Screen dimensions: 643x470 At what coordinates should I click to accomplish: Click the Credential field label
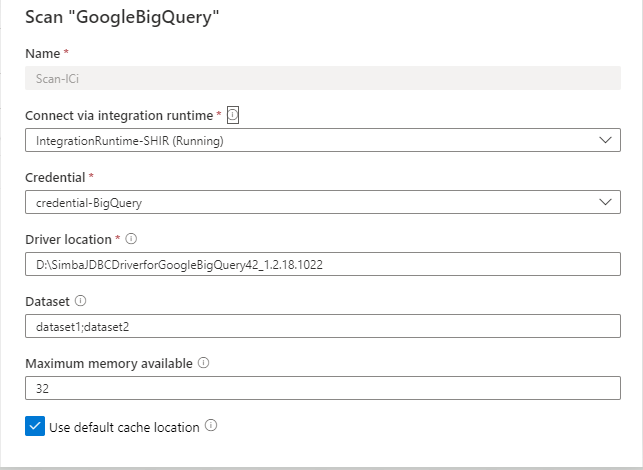tap(56, 178)
